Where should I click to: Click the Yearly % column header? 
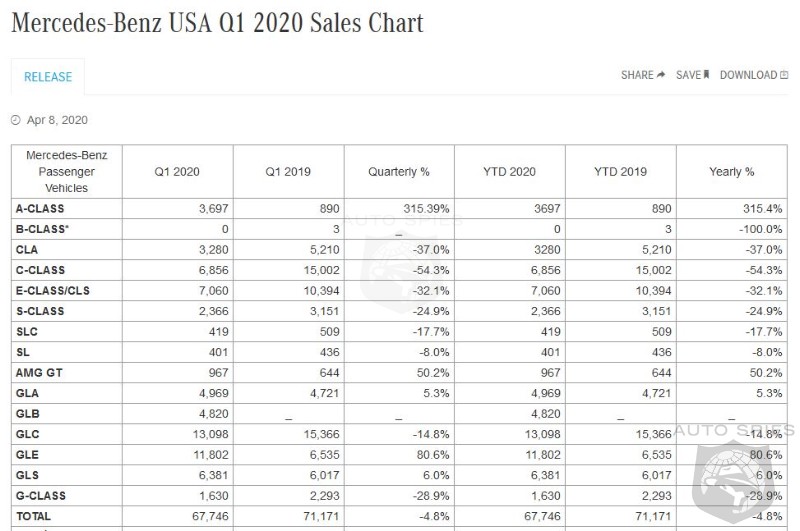click(732, 172)
